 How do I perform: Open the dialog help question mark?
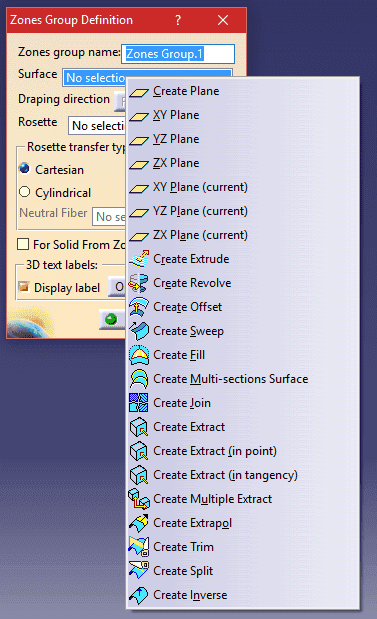pyautogui.click(x=178, y=20)
